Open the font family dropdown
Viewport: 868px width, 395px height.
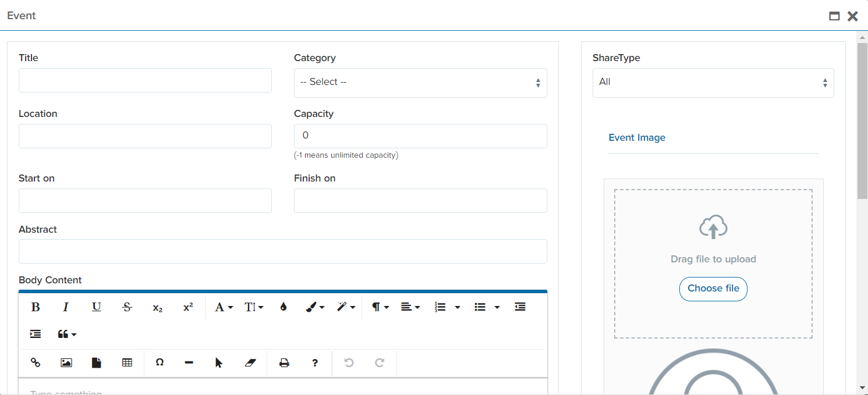(x=224, y=307)
